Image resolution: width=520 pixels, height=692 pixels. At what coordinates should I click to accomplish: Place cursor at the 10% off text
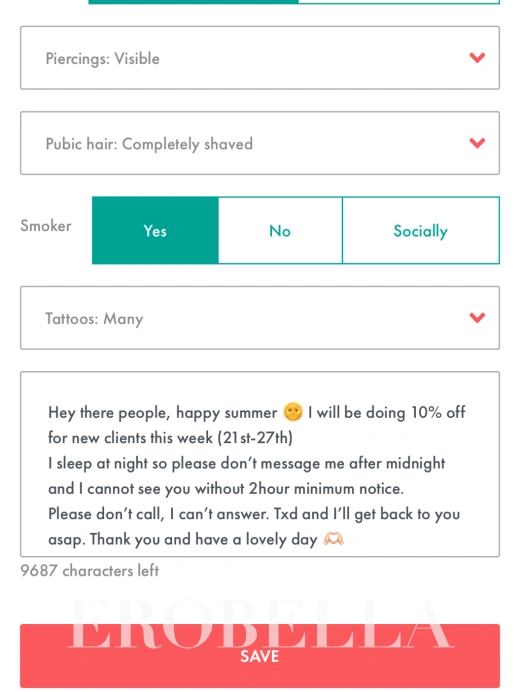[x=438, y=412]
